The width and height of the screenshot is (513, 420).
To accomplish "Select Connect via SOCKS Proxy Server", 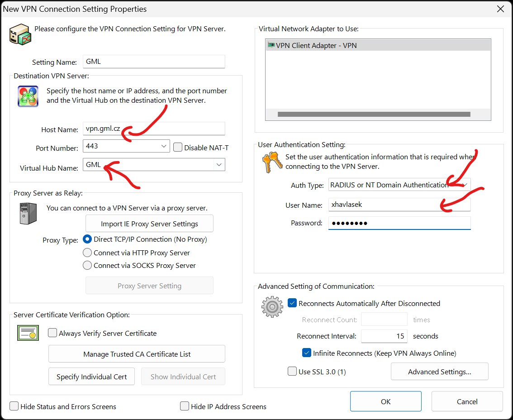I will click(87, 266).
